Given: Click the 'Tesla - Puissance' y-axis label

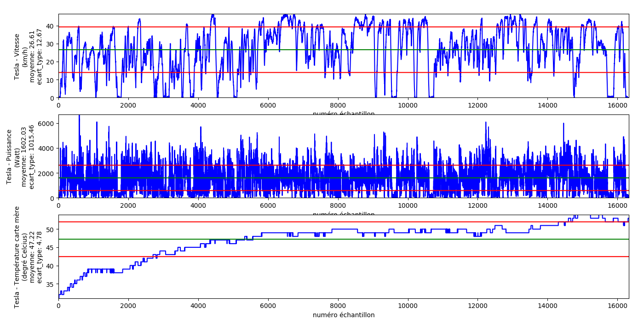Looking at the screenshot, I should (x=10, y=157).
